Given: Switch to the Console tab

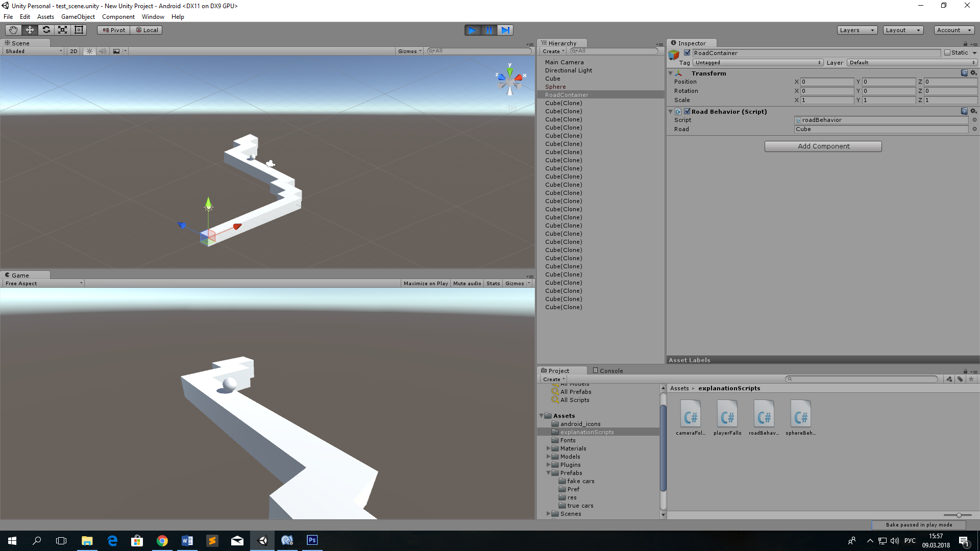Looking at the screenshot, I should click(x=608, y=370).
